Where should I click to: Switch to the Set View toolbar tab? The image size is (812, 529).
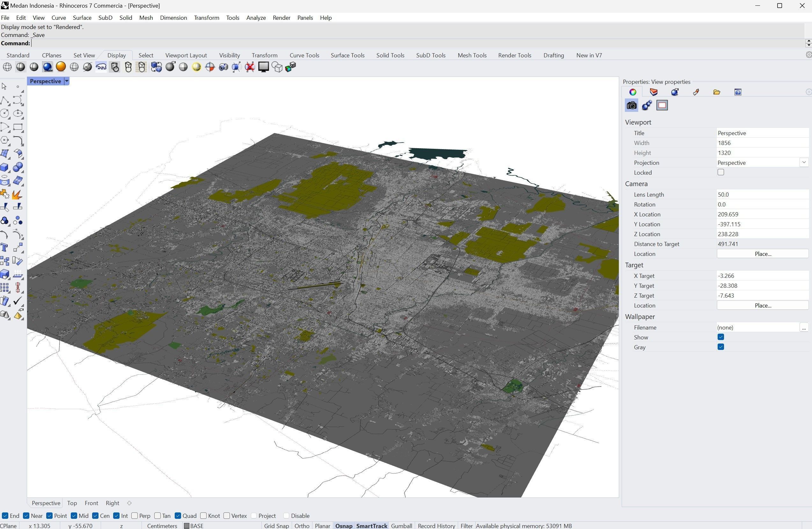click(84, 55)
